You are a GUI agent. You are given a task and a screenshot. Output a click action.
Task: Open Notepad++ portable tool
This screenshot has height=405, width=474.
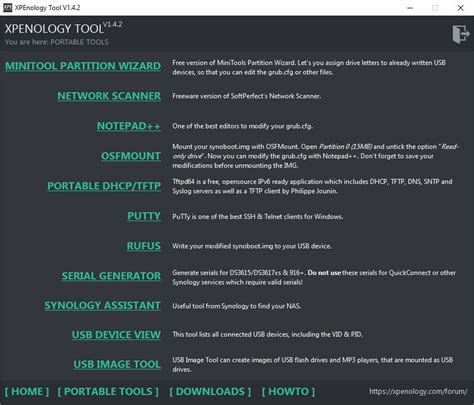click(129, 126)
